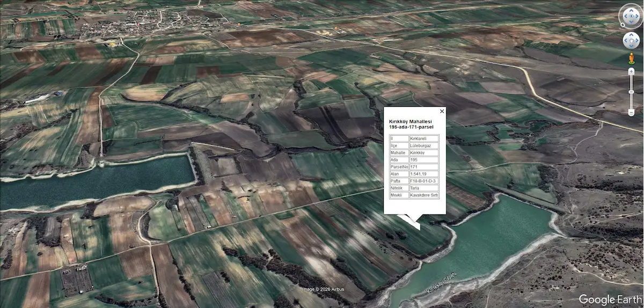Select the Pafta value 'F18-B-01-D-3'
The height and width of the screenshot is (308, 644).
(424, 181)
